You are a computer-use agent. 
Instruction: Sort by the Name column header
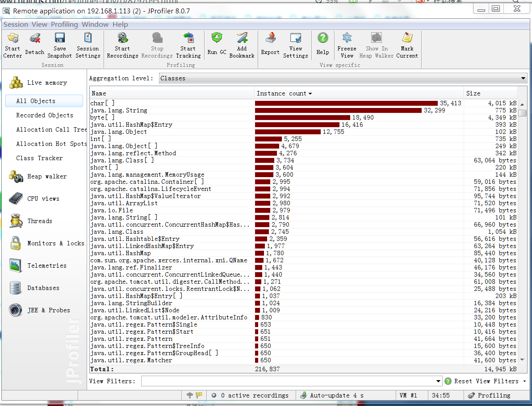(172, 93)
